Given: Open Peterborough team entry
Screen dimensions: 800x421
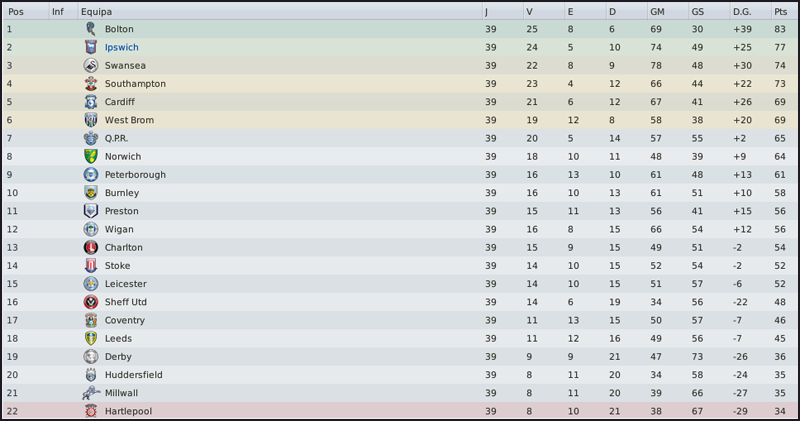Looking at the screenshot, I should (135, 175).
